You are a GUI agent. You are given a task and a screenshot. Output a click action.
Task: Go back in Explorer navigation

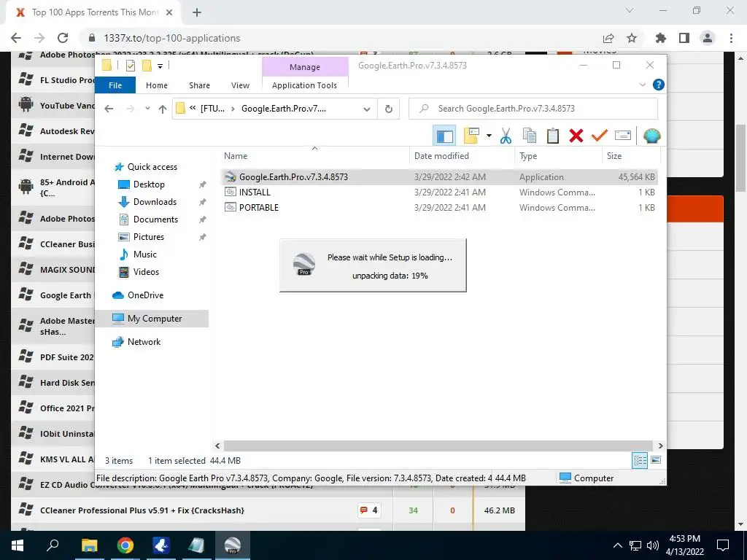tap(109, 109)
